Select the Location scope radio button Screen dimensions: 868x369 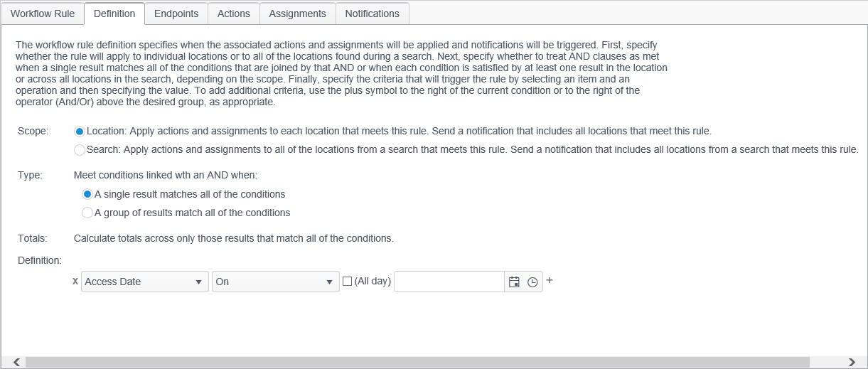80,132
